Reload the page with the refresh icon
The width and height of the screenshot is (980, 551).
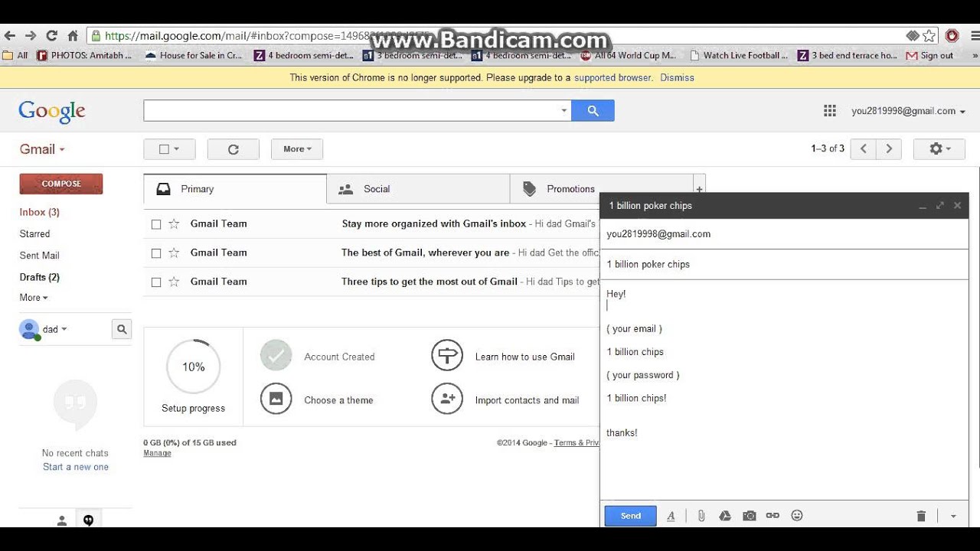[52, 35]
